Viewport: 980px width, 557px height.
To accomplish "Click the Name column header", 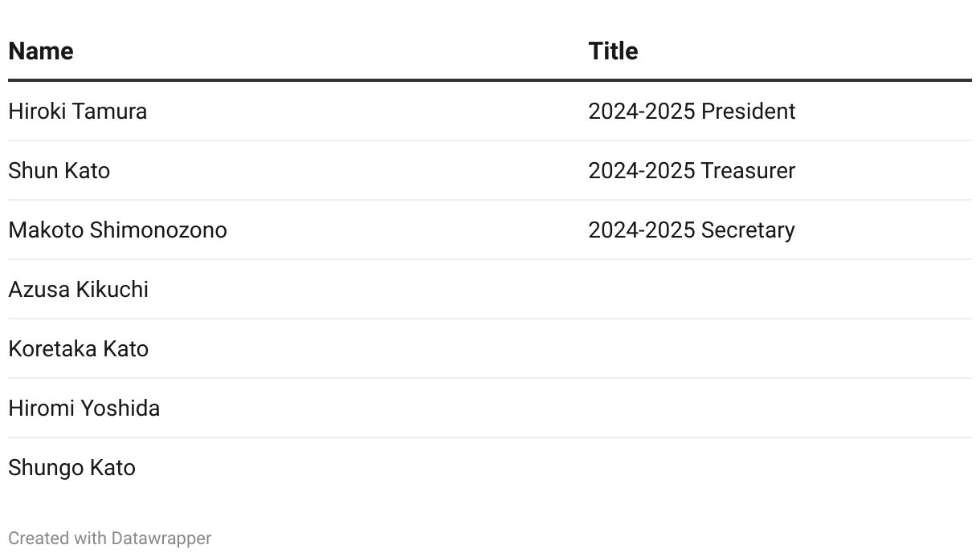I will pos(41,51).
